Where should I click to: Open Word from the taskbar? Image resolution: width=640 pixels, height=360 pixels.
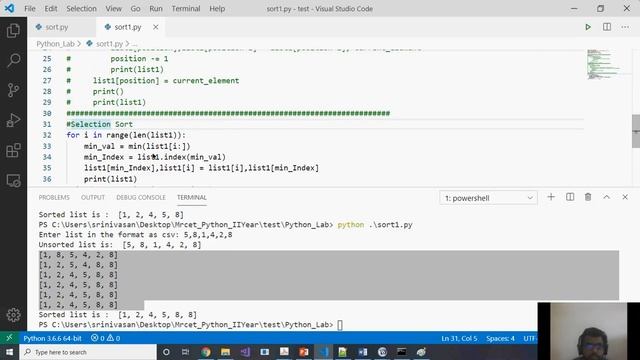(x=362, y=352)
